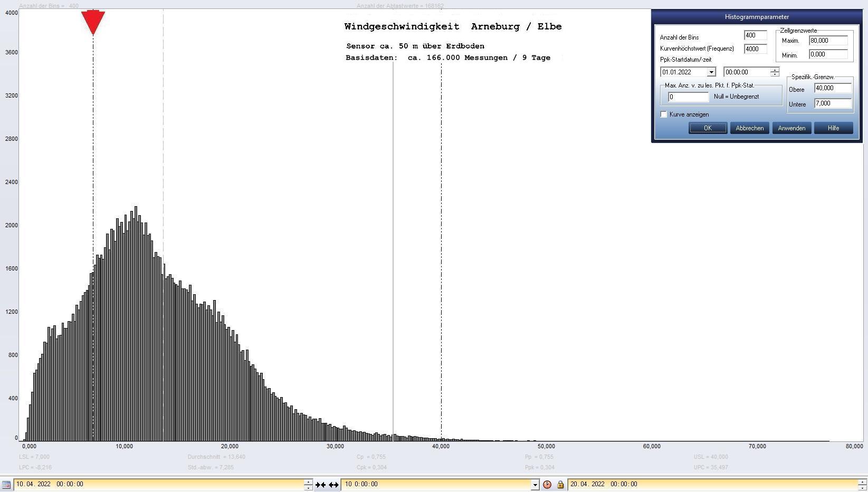The width and height of the screenshot is (868, 492).
Task: Open the Ppk-Startdatum date dropdown
Action: (x=711, y=72)
